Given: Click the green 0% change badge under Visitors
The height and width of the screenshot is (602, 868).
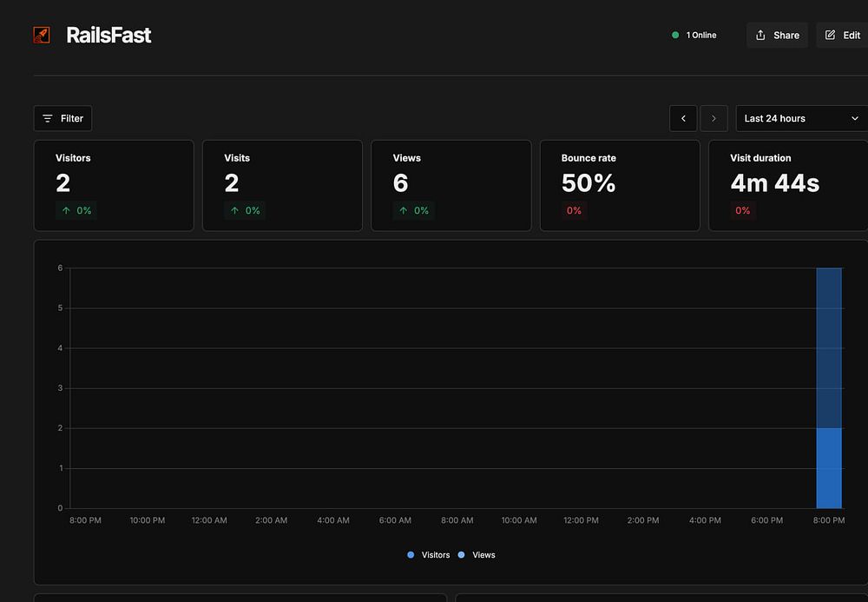Looking at the screenshot, I should (x=76, y=210).
